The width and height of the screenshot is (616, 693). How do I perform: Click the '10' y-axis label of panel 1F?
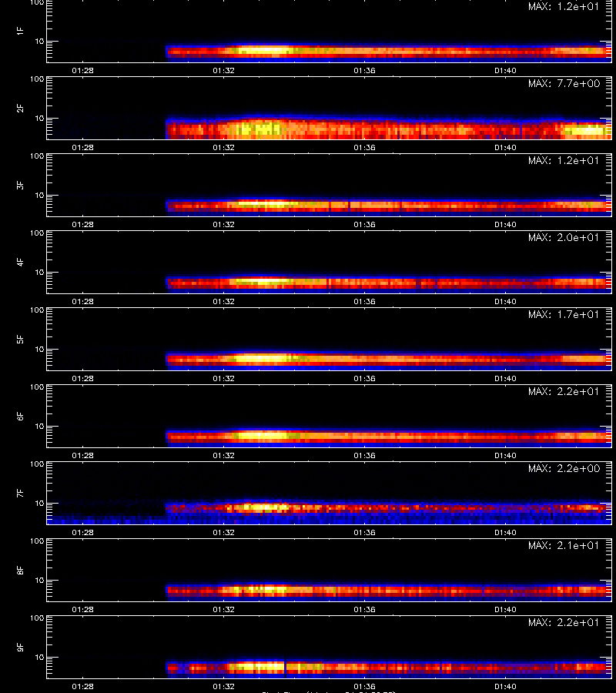(39, 41)
